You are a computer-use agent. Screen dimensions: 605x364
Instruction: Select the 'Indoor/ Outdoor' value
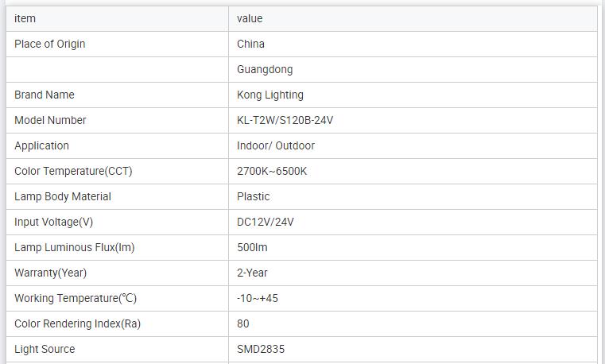[x=276, y=145]
